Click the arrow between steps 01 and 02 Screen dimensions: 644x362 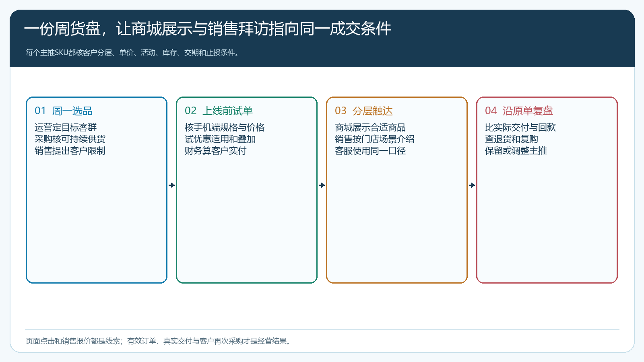pyautogui.click(x=172, y=185)
